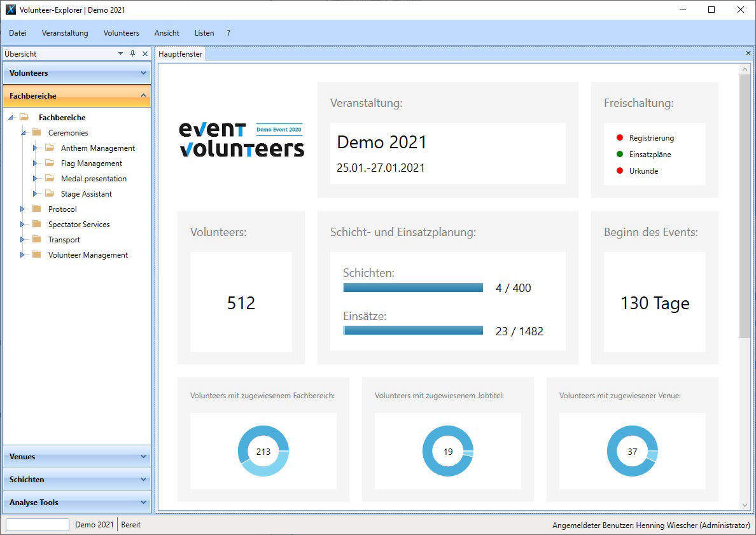Click the Volunteer Management folder icon
Viewport: 756px width, 535px height.
(x=38, y=254)
